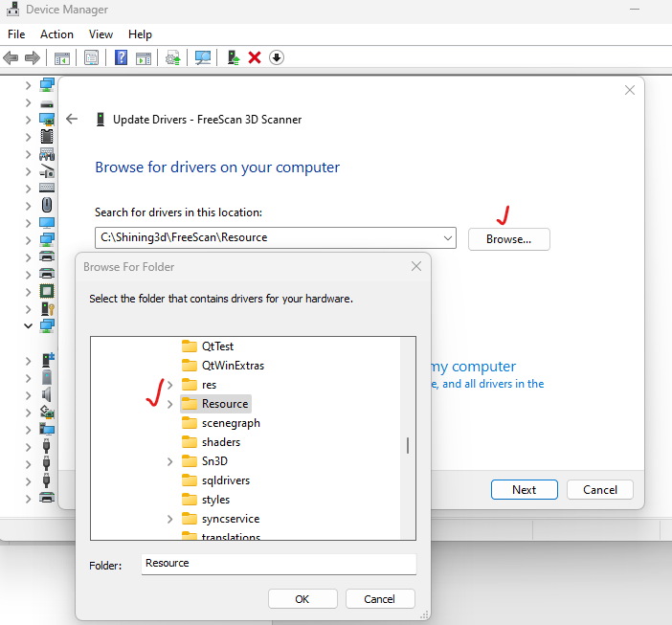The width and height of the screenshot is (672, 625).
Task: Select the software devices tower icon
Action: [x=47, y=377]
